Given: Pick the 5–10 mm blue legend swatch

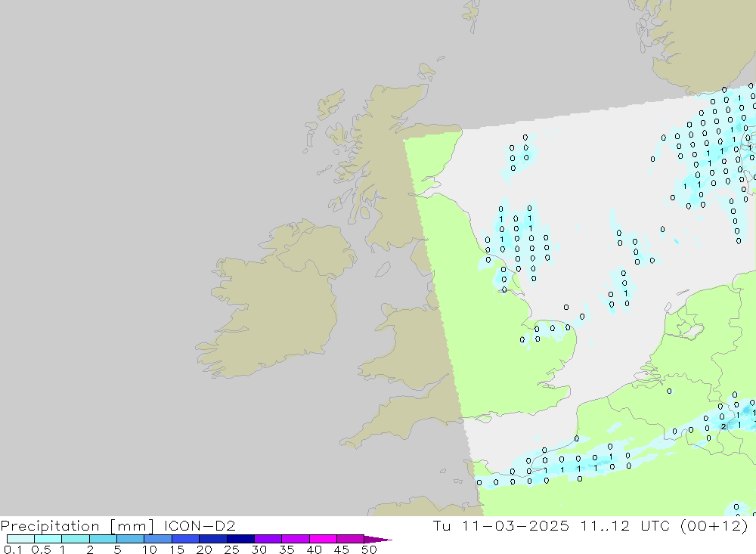Looking at the screenshot, I should click(x=130, y=539).
